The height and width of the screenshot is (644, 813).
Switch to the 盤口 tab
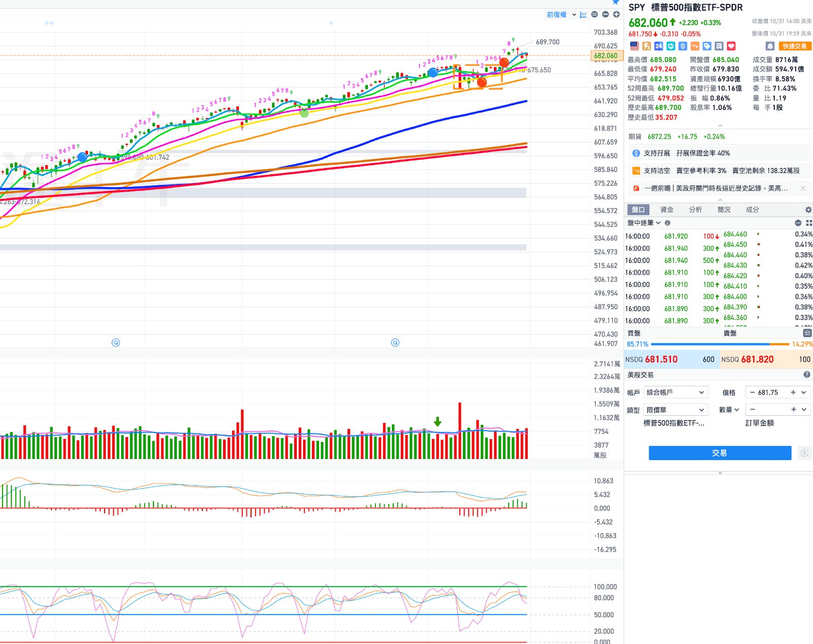point(638,209)
